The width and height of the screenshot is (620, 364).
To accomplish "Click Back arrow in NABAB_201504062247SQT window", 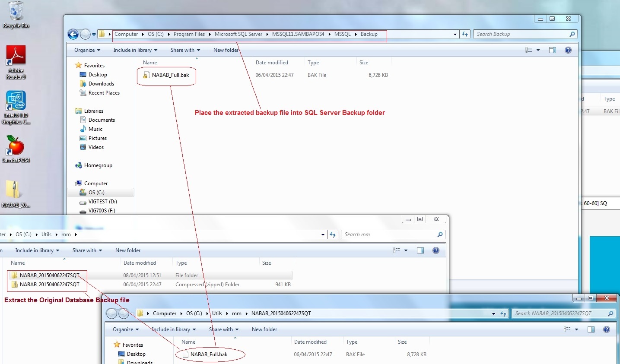I will click(x=111, y=313).
